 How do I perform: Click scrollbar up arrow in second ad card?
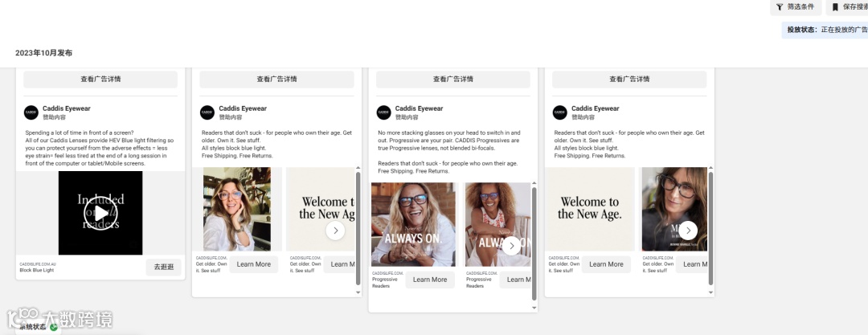click(358, 167)
